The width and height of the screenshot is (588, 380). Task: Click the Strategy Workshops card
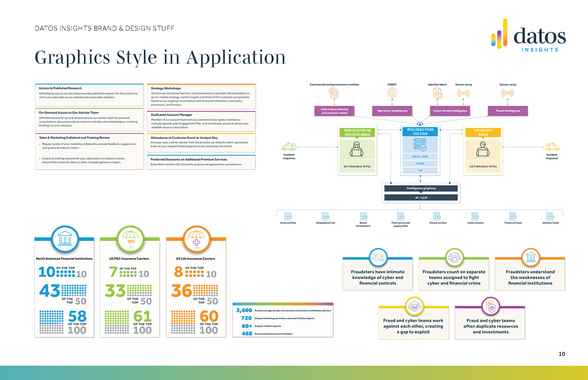click(x=201, y=96)
